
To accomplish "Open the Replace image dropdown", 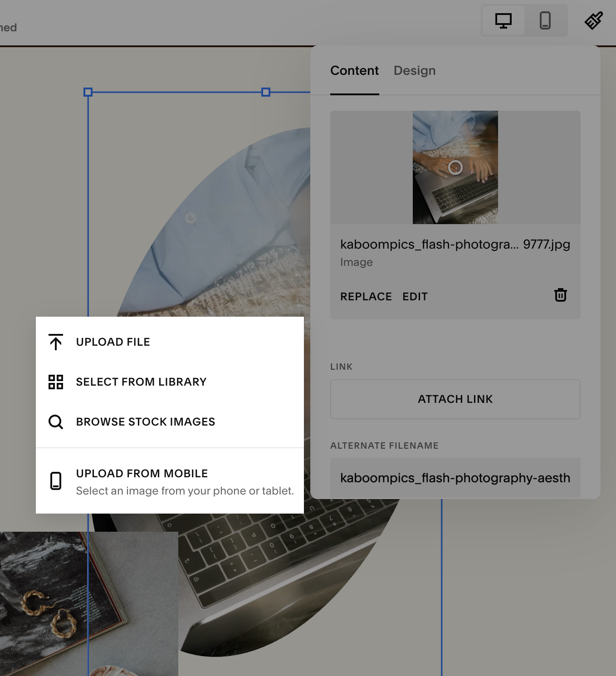I will pyautogui.click(x=366, y=297).
